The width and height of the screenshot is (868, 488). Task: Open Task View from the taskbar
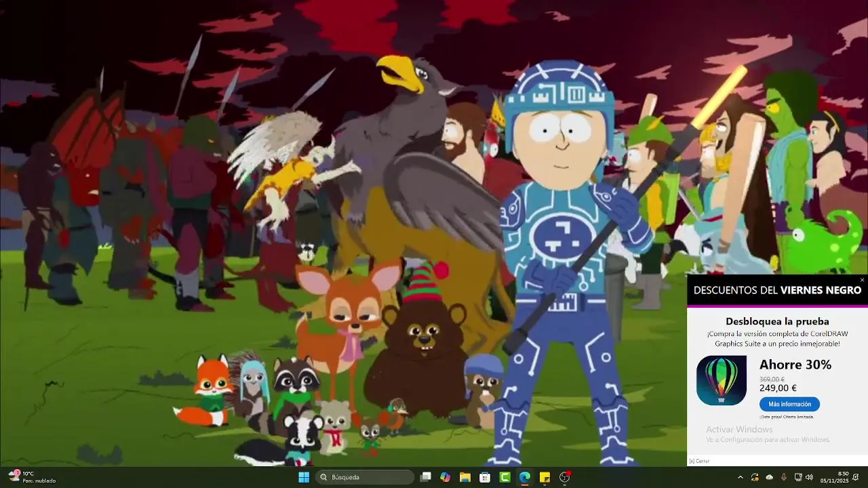point(425,477)
